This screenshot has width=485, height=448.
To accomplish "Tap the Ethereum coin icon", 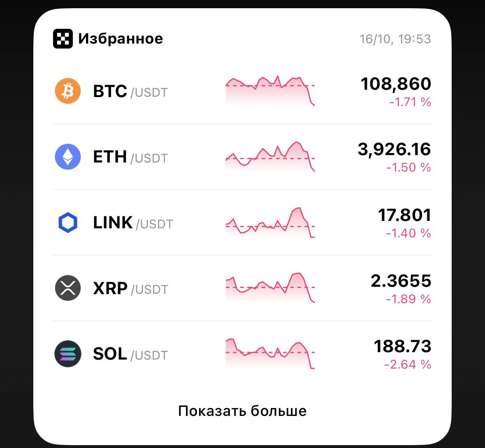I will (68, 157).
